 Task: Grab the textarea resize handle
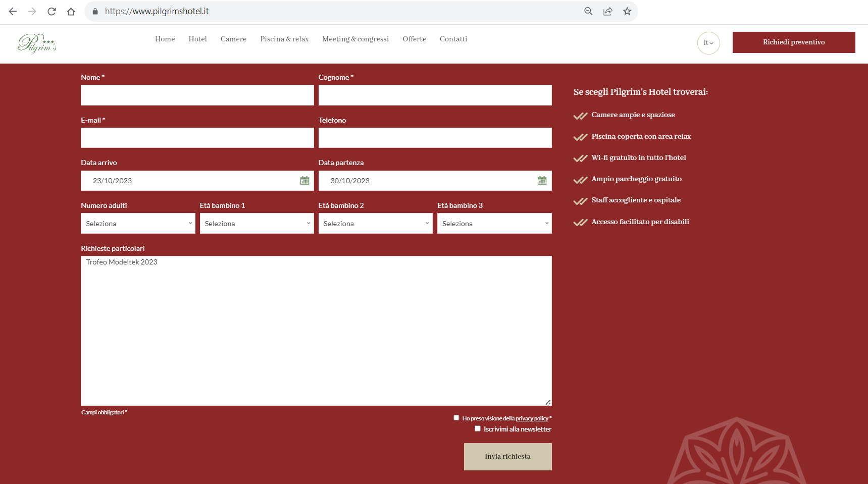(548, 402)
